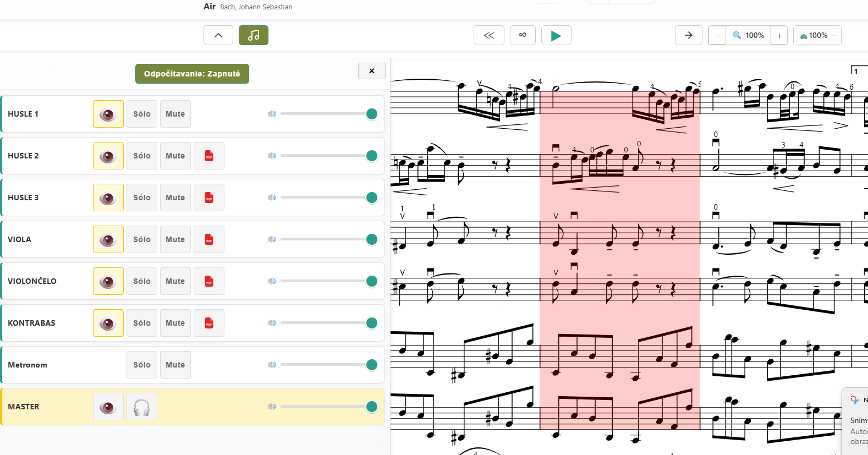
Task: Mute the HUSLE 2 track
Action: (x=175, y=156)
